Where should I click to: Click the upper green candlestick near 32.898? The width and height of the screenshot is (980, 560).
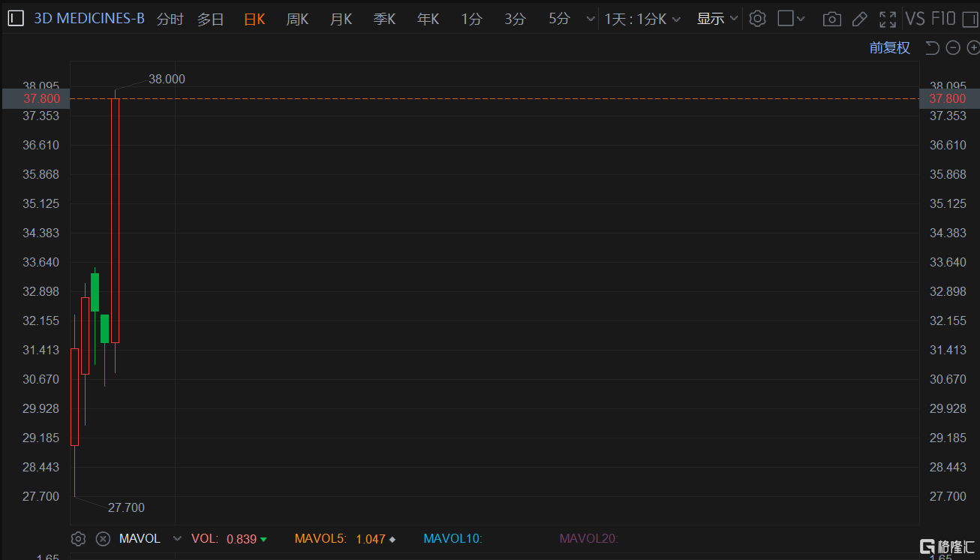click(x=95, y=292)
